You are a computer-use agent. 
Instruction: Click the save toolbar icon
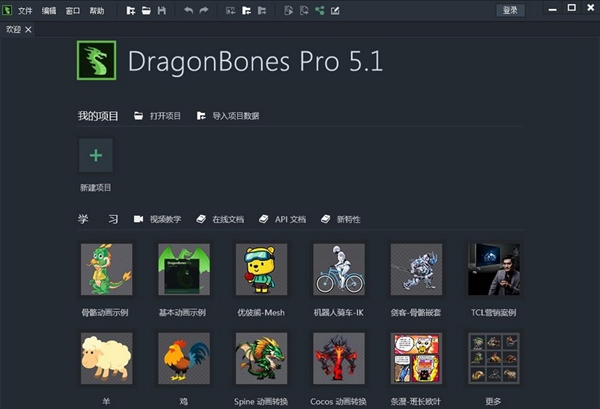[x=162, y=11]
